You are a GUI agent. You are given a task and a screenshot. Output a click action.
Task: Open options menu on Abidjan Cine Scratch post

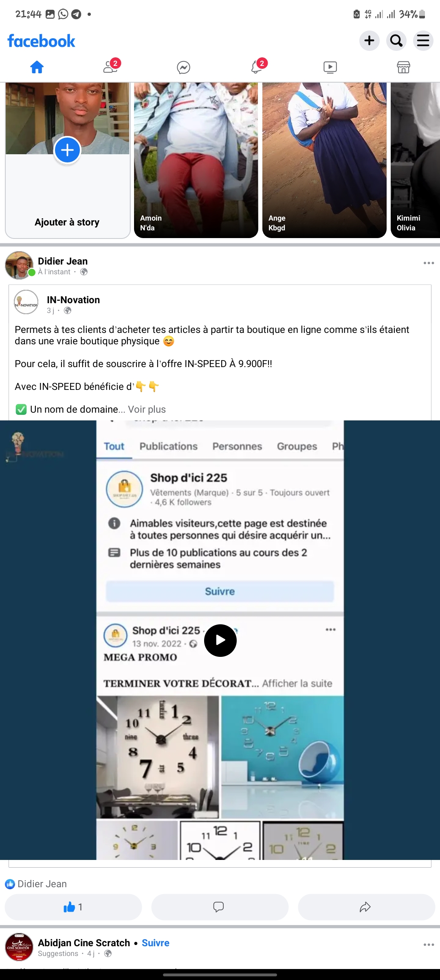click(x=429, y=945)
